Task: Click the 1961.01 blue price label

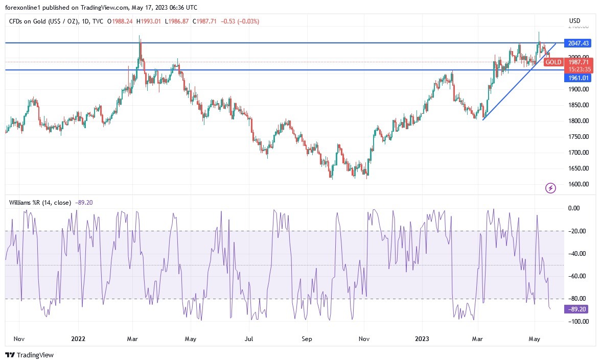Action: coord(578,78)
